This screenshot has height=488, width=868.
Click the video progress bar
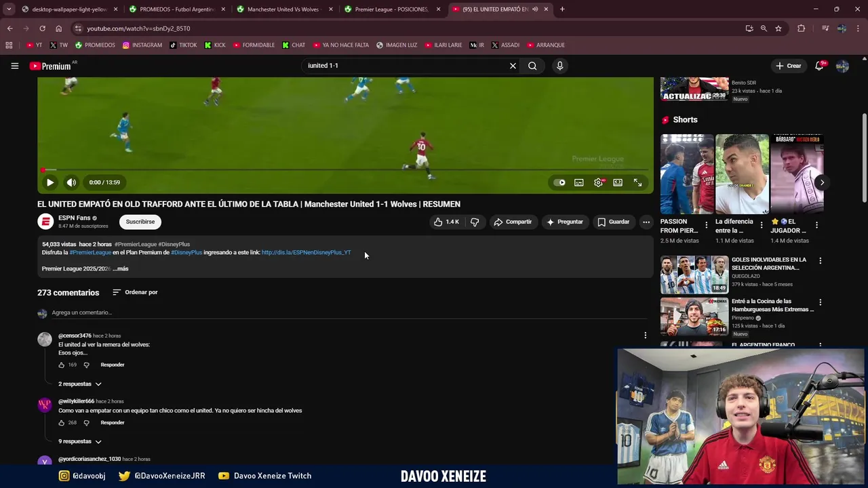point(345,169)
